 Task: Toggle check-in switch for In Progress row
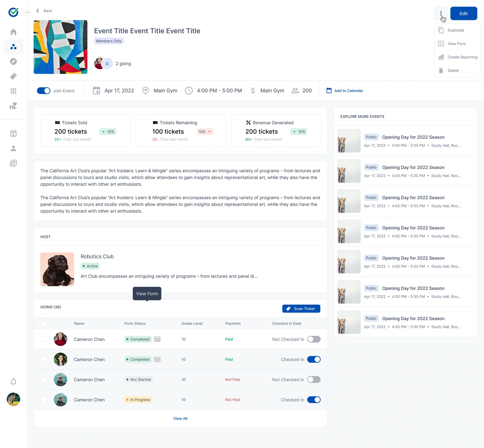click(x=314, y=400)
